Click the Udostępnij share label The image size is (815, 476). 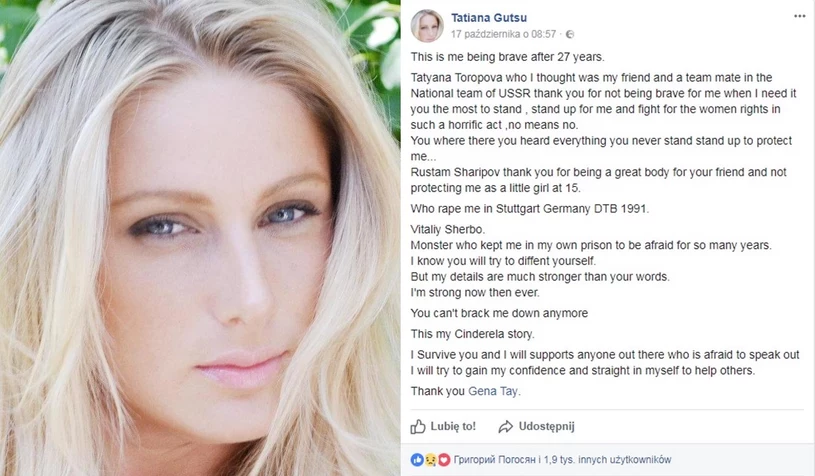click(x=546, y=427)
